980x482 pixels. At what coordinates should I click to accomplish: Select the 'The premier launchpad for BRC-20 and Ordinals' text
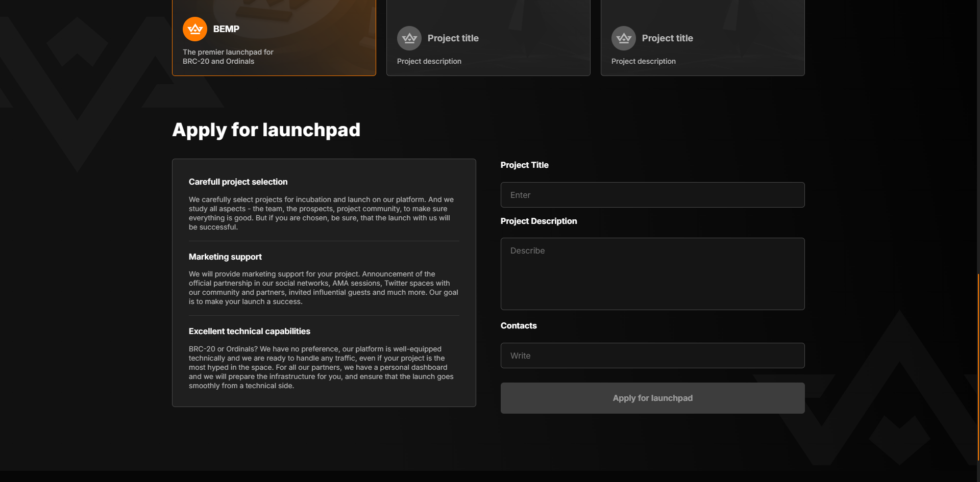click(x=228, y=57)
